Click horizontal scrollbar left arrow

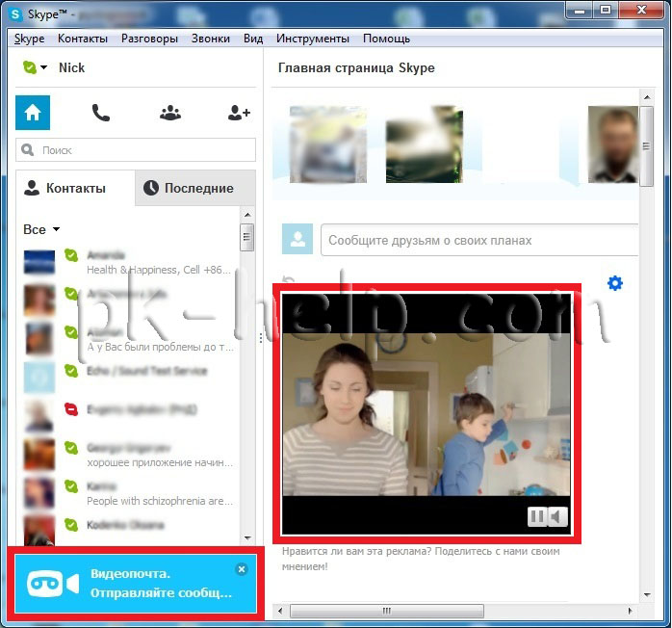[x=280, y=611]
